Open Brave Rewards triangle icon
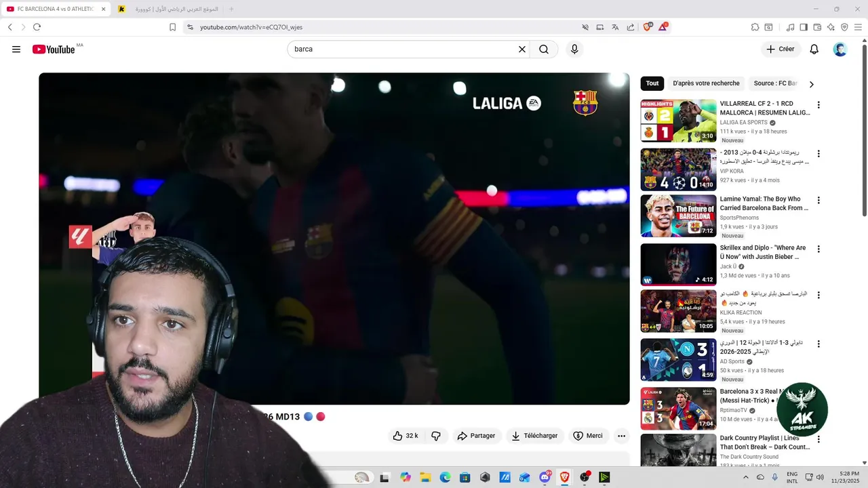The width and height of the screenshot is (868, 488). pos(663,27)
